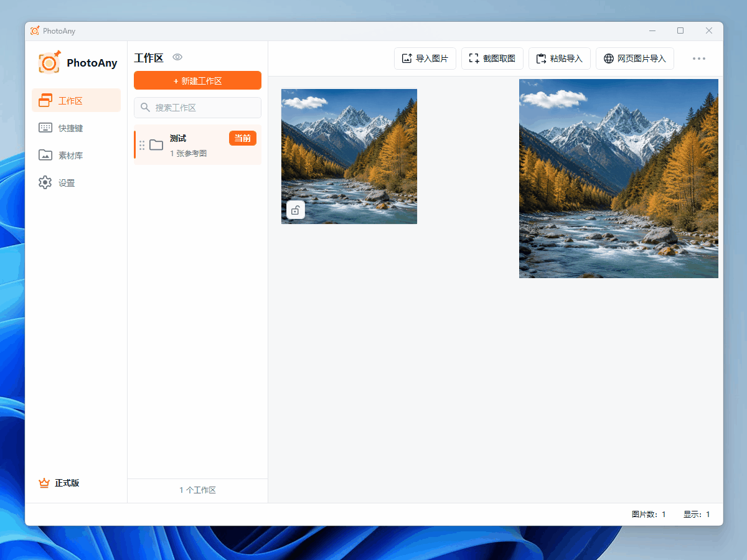This screenshot has width=747, height=560.
Task: Click the drag handle of 测试 workspace
Action: pyautogui.click(x=142, y=145)
